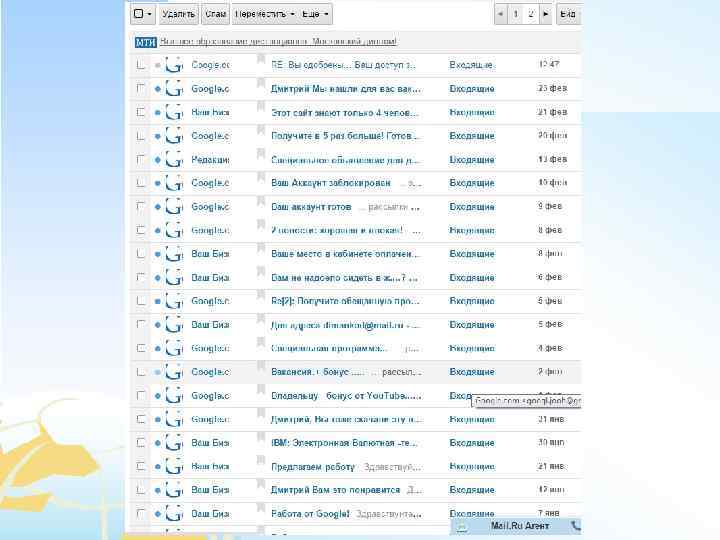Toggle unread dot on 4 фев message
720x540 pixels.
tap(158, 348)
